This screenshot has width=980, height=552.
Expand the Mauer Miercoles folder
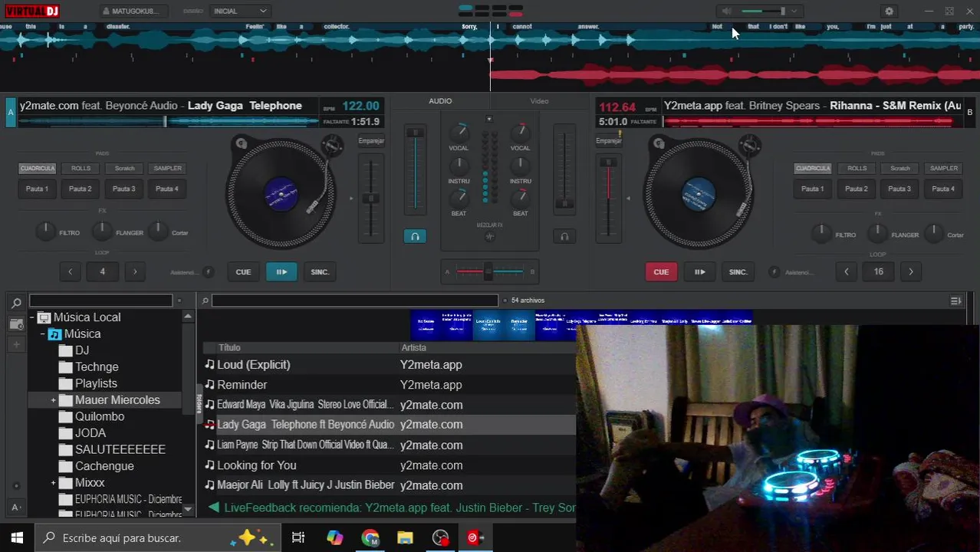pos(54,400)
